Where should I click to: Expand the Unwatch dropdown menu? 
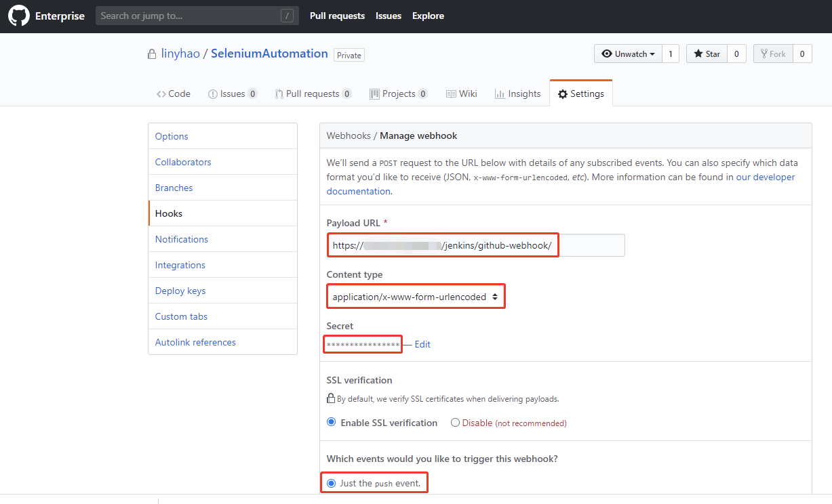pos(627,54)
